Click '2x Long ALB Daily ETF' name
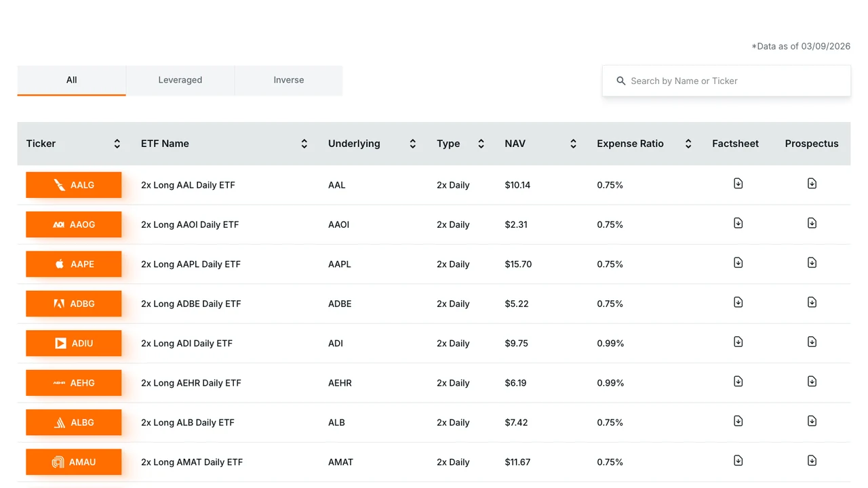868x488 pixels. pyautogui.click(x=188, y=422)
